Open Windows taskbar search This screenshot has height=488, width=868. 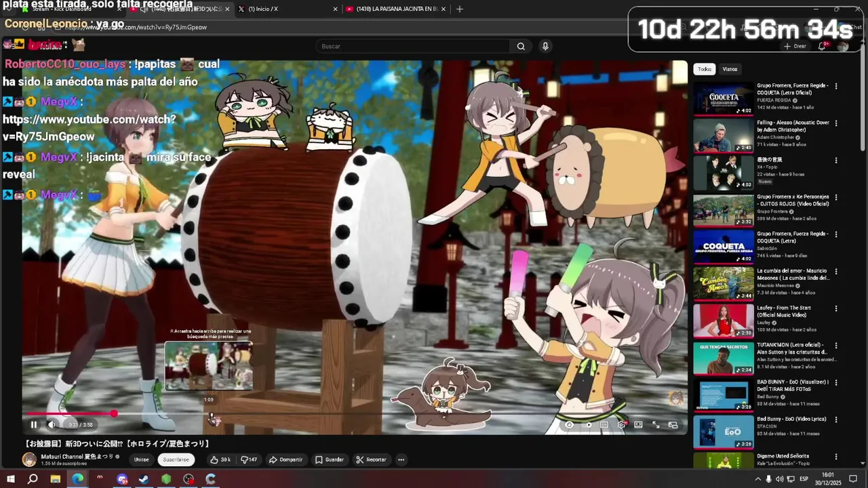tap(33, 479)
